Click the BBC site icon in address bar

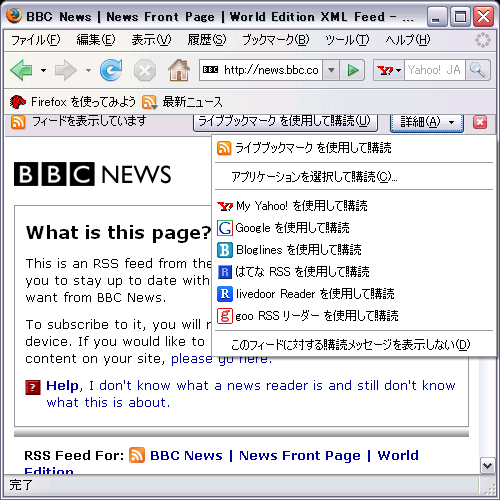[210, 70]
